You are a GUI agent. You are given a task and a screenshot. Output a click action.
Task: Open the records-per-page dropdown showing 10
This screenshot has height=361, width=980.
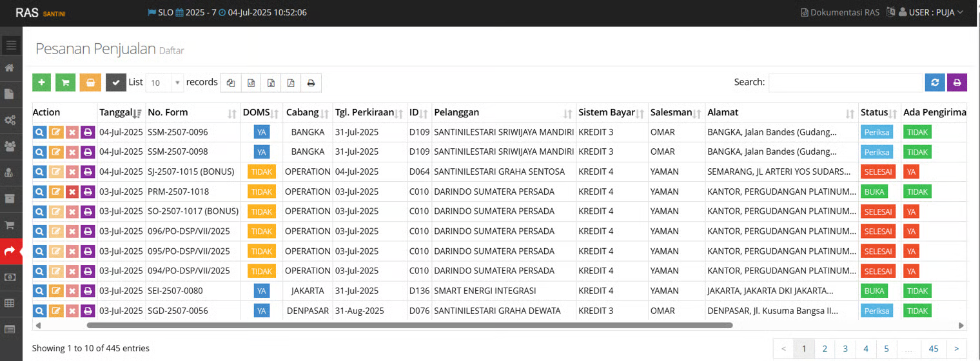(x=166, y=83)
